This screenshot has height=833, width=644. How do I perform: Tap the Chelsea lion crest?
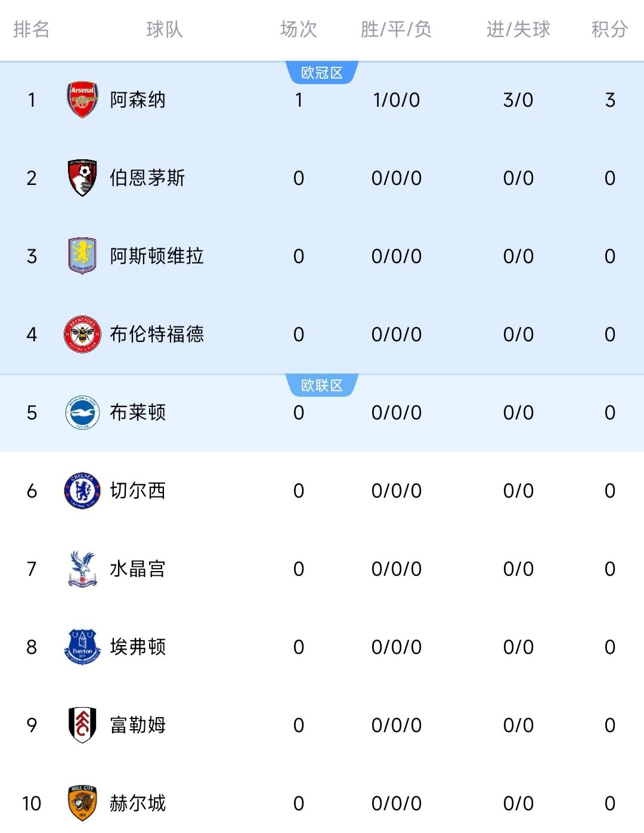point(82,490)
